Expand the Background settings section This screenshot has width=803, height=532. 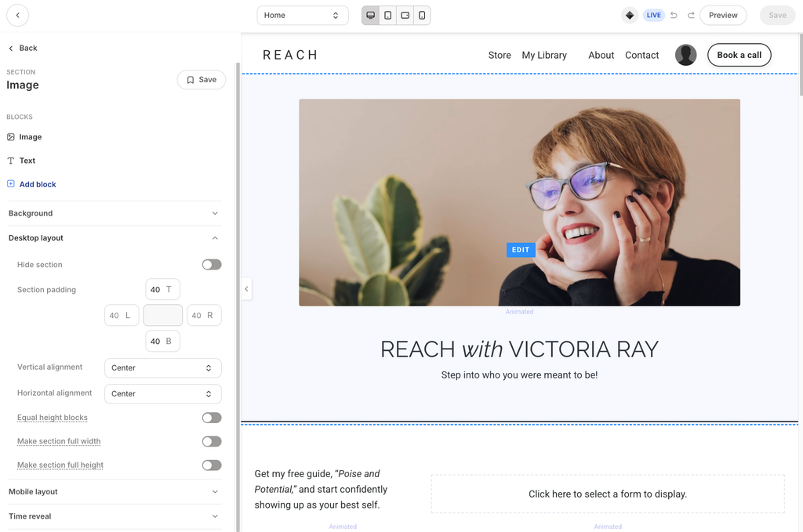coord(114,213)
